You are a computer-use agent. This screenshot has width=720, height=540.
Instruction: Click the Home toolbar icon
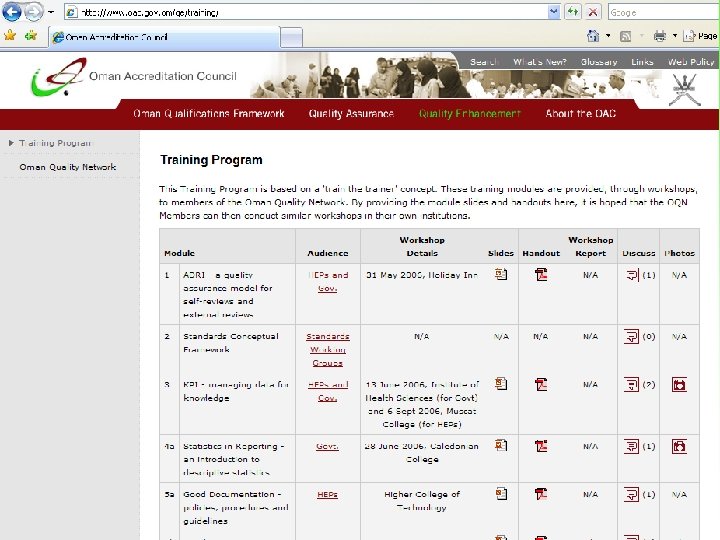[x=593, y=36]
